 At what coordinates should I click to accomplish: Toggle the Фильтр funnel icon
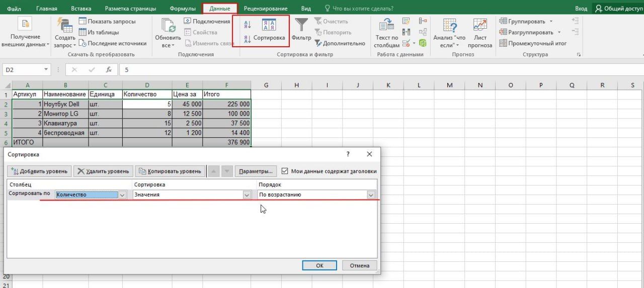point(301,25)
